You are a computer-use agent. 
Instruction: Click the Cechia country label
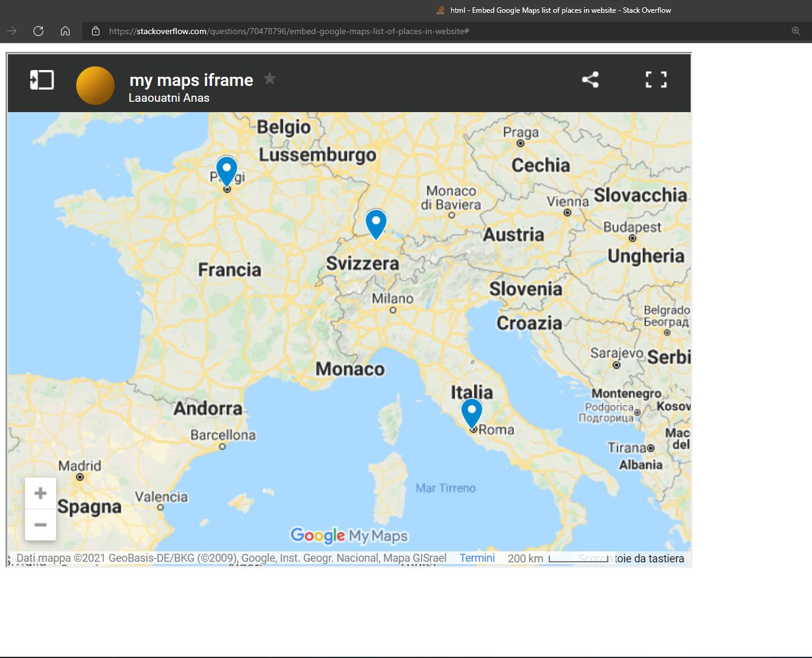541,165
